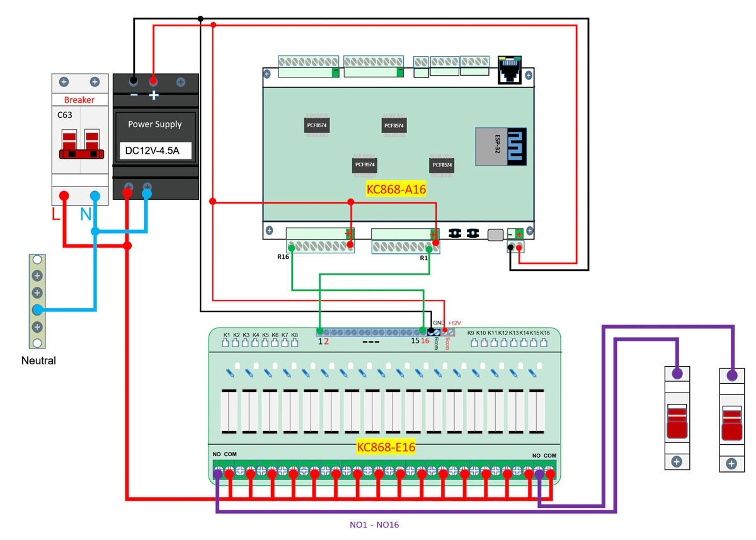Click the red double-pole switch on C63 breaker
This screenshot has width=756, height=540.
82,144
